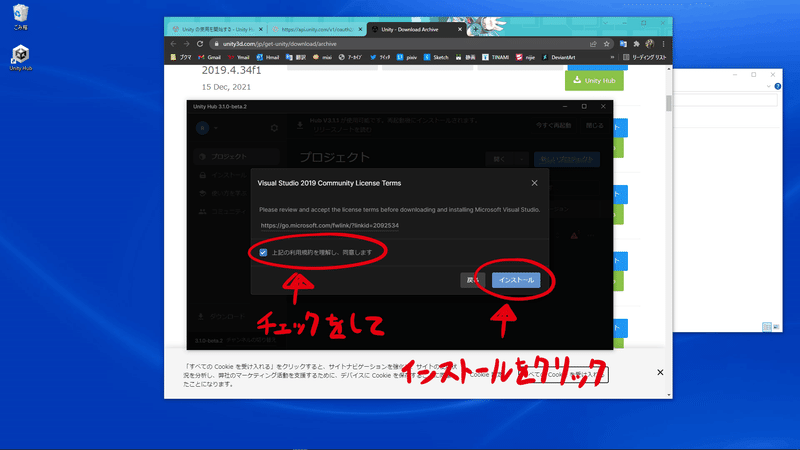The image size is (800, 450).
Task: Go forward in the browser
Action: [187, 44]
